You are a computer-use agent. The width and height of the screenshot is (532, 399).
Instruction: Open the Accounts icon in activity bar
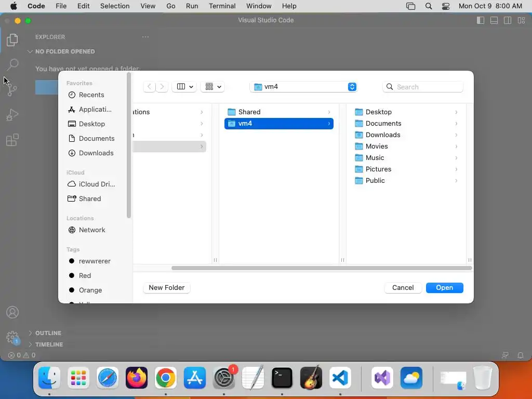tap(12, 312)
